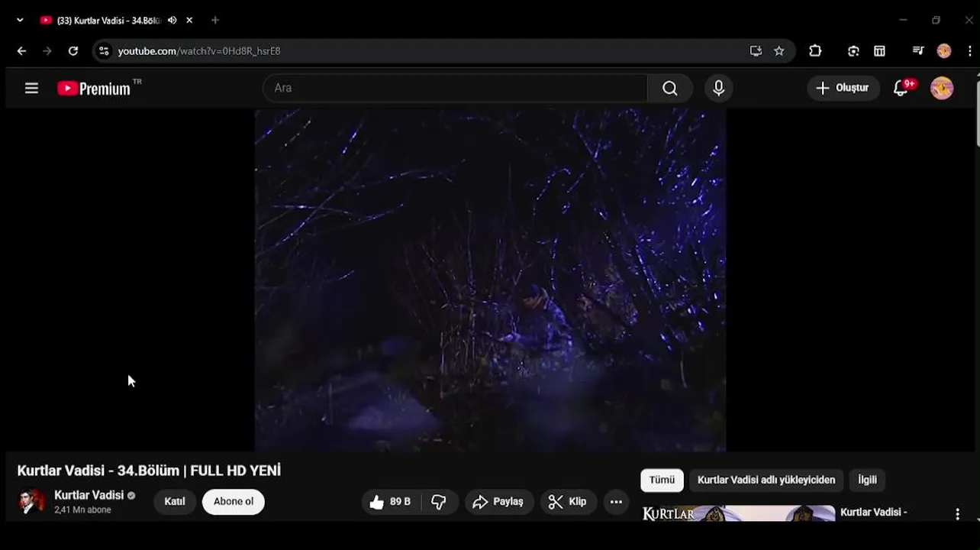Share the video via Paylaş
The width and height of the screenshot is (980, 550).
click(x=499, y=502)
